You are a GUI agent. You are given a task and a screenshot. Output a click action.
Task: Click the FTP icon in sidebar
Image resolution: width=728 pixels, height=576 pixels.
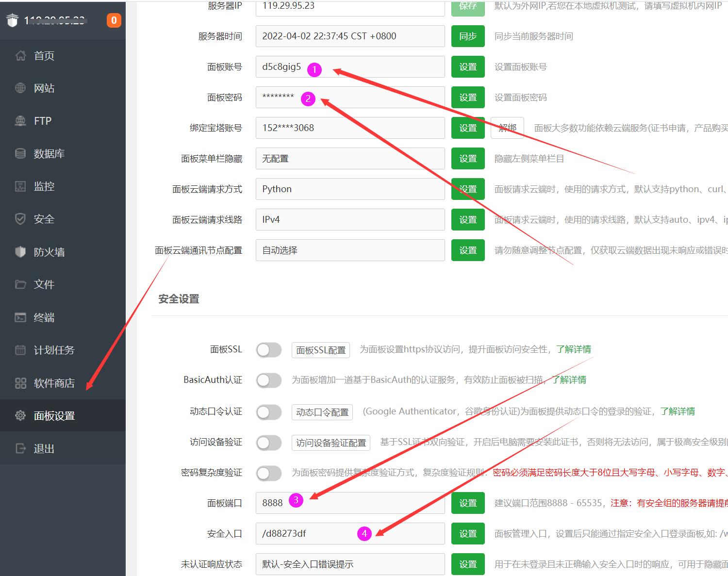coord(20,121)
